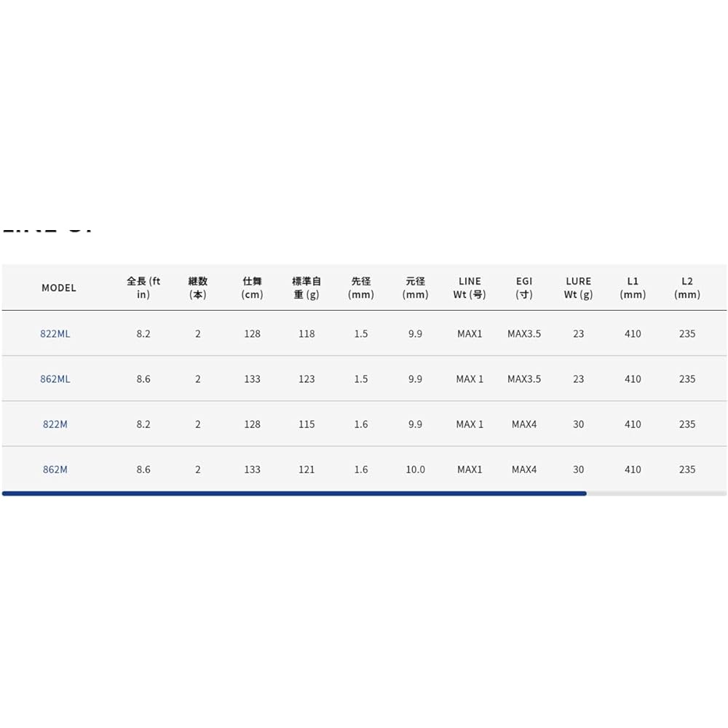728x728 pixels.
Task: Click the 全長 (ft in) column header
Action: pos(143,288)
